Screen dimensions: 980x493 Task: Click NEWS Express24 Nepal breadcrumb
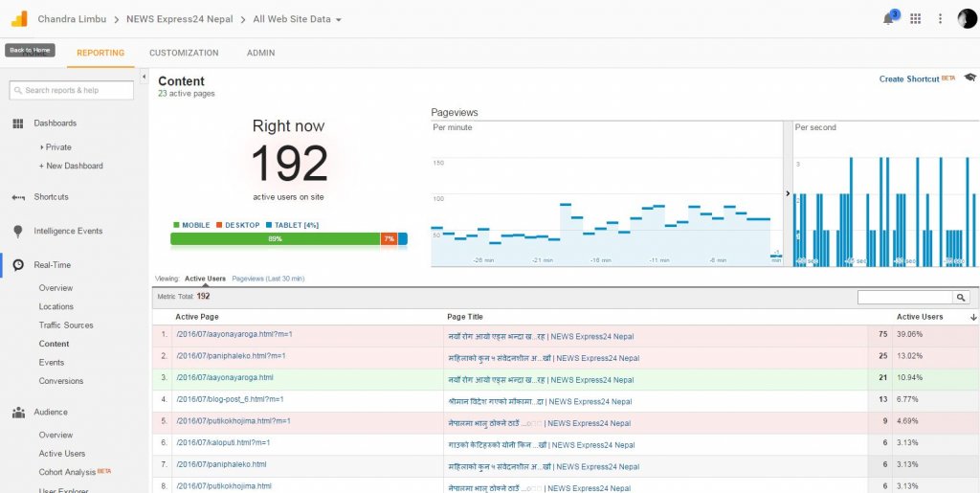click(x=179, y=19)
